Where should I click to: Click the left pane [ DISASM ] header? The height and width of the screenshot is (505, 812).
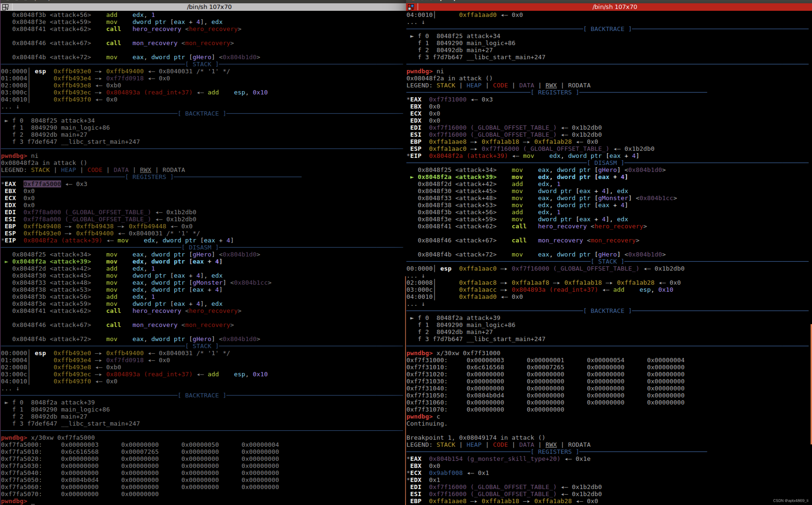pyautogui.click(x=200, y=248)
